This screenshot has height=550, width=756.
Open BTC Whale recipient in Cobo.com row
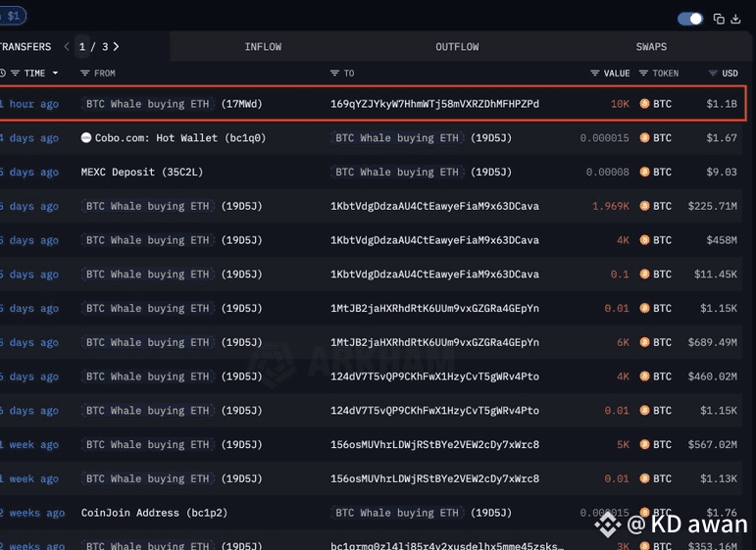click(x=422, y=138)
